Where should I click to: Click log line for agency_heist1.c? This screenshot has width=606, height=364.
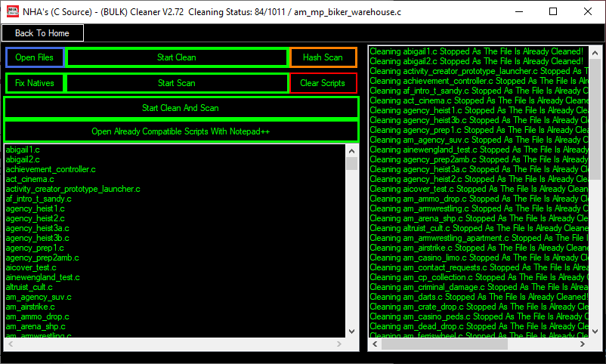click(479, 110)
